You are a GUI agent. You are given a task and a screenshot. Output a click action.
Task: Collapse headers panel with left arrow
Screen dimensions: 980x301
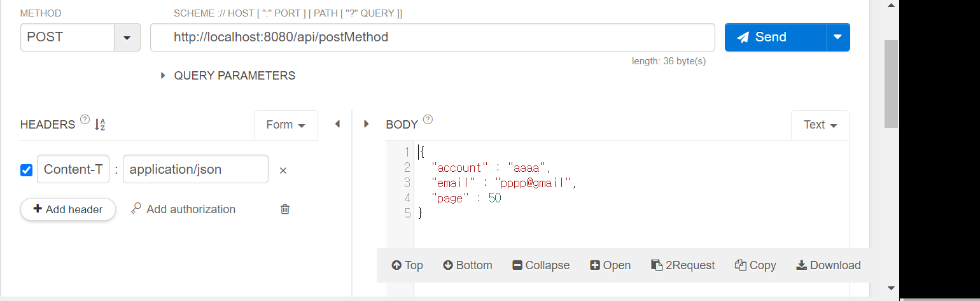(337, 124)
